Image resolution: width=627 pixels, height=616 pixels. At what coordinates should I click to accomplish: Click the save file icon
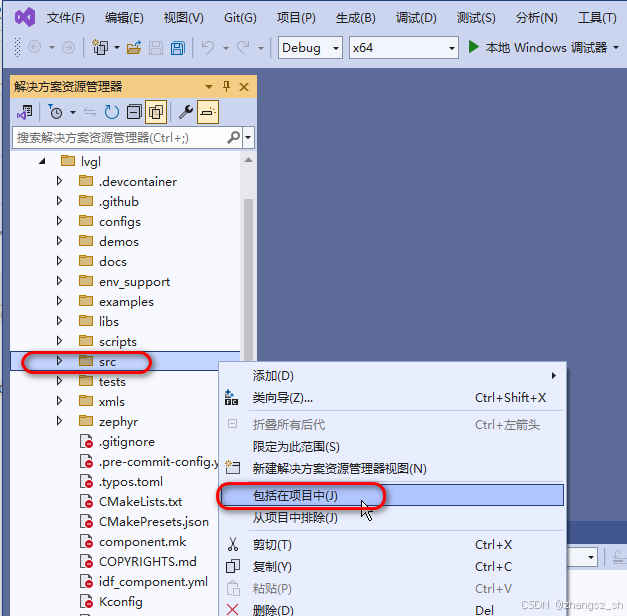point(156,48)
